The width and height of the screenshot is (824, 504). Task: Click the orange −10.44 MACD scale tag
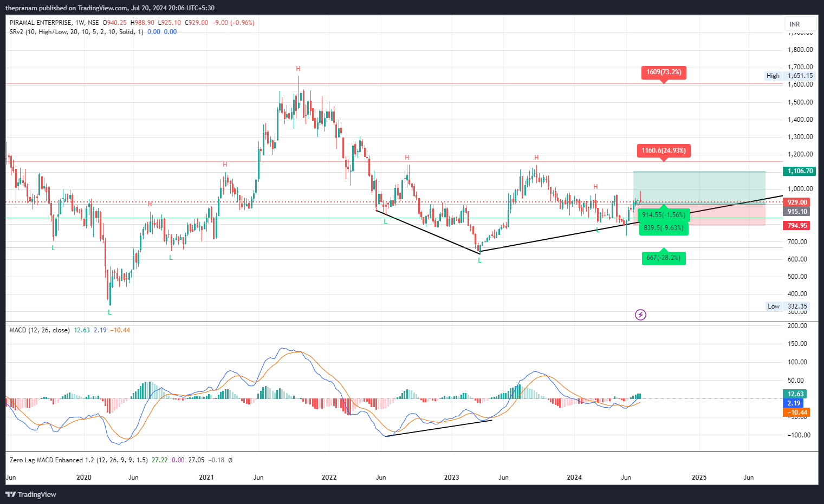point(796,413)
